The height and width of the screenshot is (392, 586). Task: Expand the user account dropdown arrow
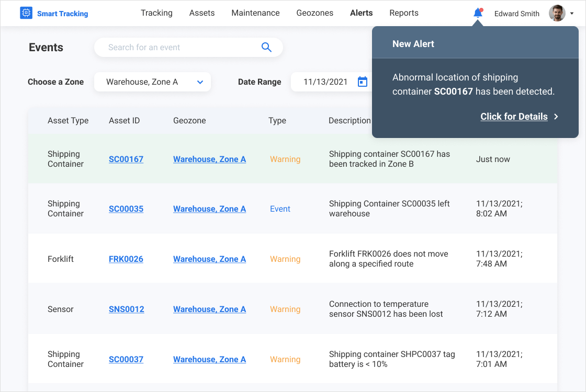572,14
